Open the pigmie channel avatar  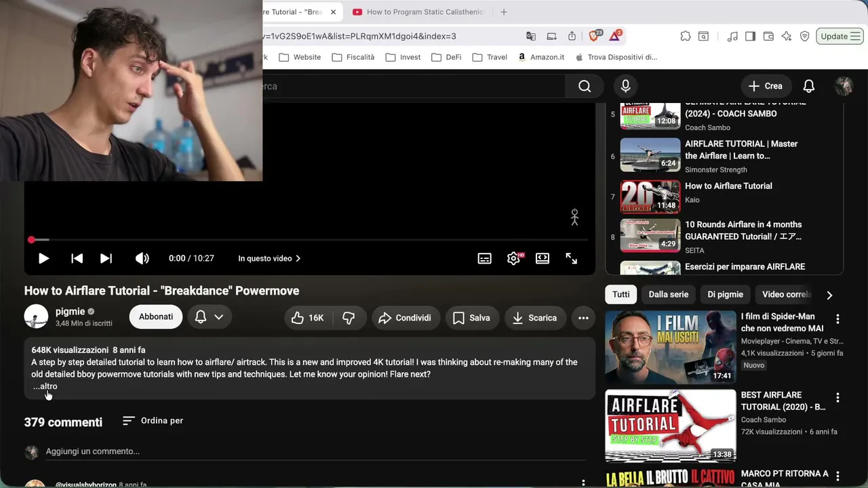coord(36,317)
